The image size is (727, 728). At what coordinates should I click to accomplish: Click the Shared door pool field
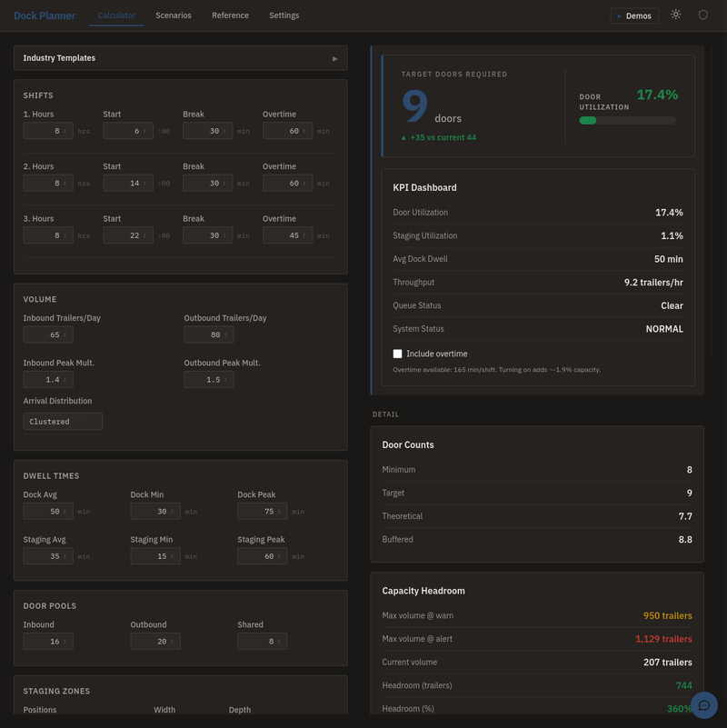(263, 641)
